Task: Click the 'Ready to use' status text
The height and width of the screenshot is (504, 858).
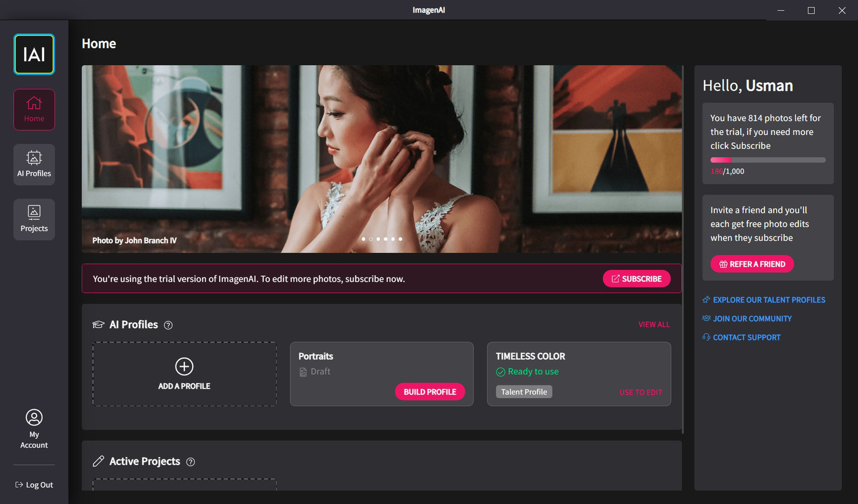Action: click(x=533, y=371)
